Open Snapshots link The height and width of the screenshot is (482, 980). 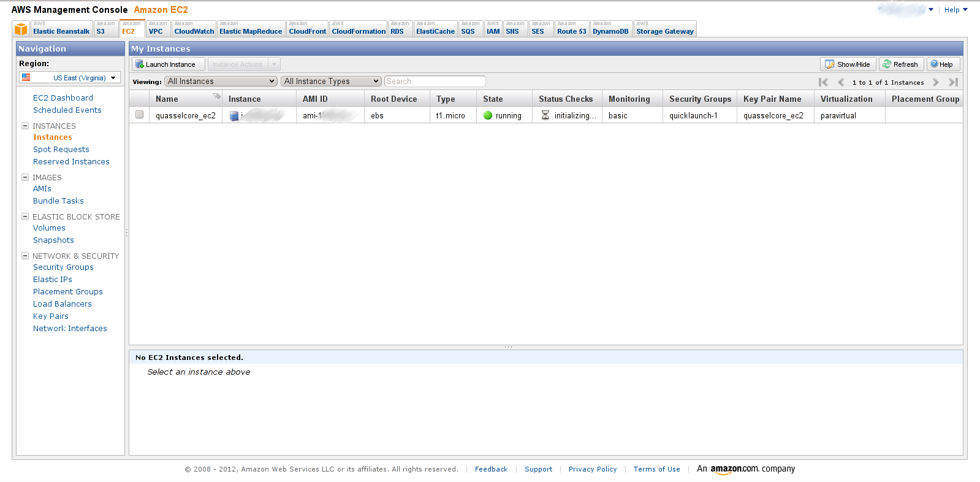(x=53, y=240)
